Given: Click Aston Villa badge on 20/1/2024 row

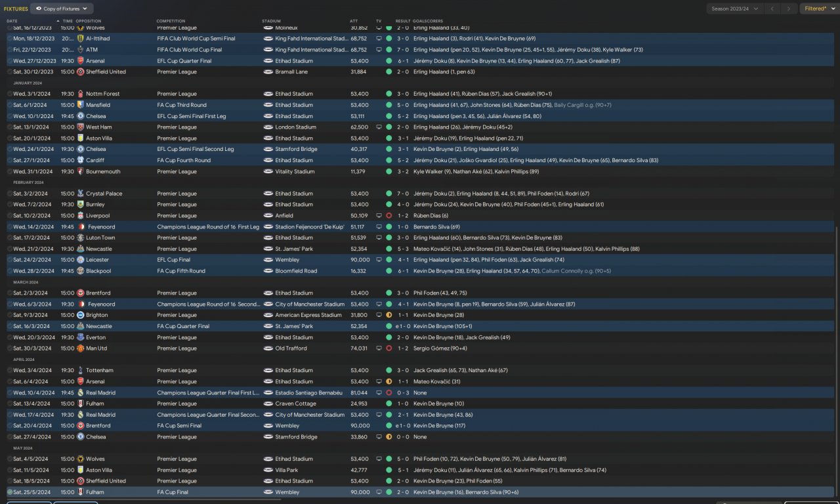Looking at the screenshot, I should pyautogui.click(x=81, y=138).
